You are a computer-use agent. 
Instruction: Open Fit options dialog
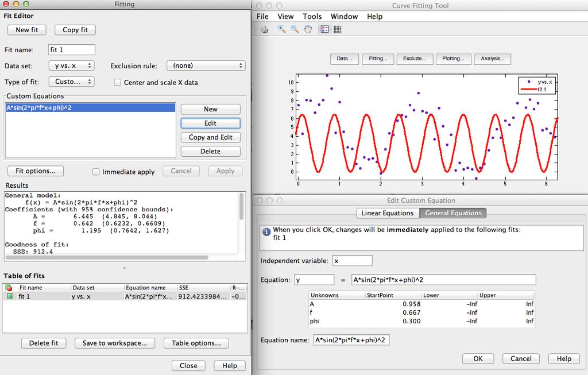point(36,171)
